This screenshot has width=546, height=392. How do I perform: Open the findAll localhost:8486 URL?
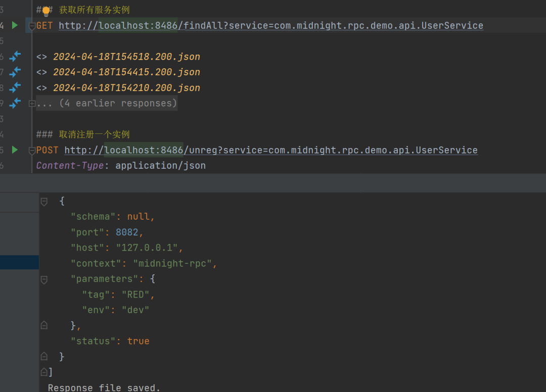click(271, 25)
